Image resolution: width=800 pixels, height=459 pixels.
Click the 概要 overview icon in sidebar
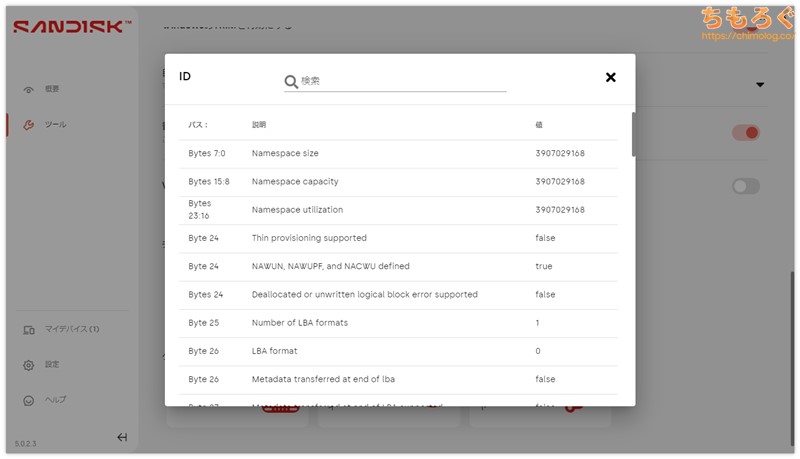[x=28, y=90]
